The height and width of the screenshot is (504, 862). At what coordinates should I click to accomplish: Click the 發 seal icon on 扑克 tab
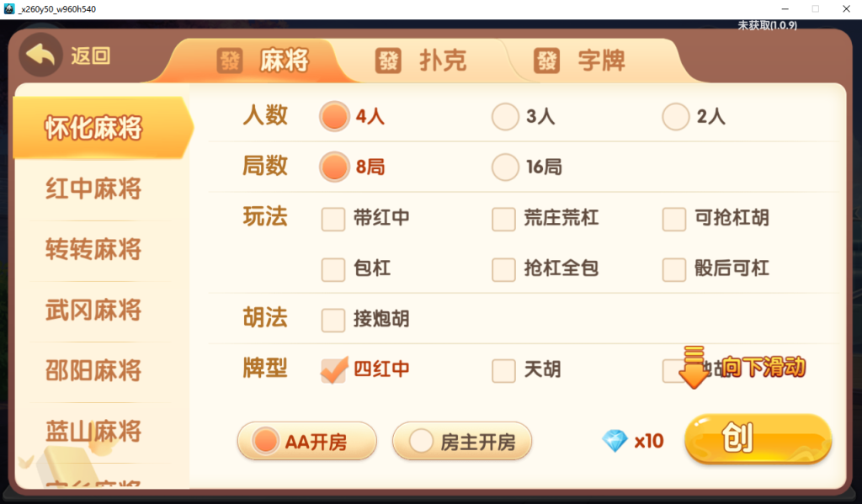pos(387,60)
